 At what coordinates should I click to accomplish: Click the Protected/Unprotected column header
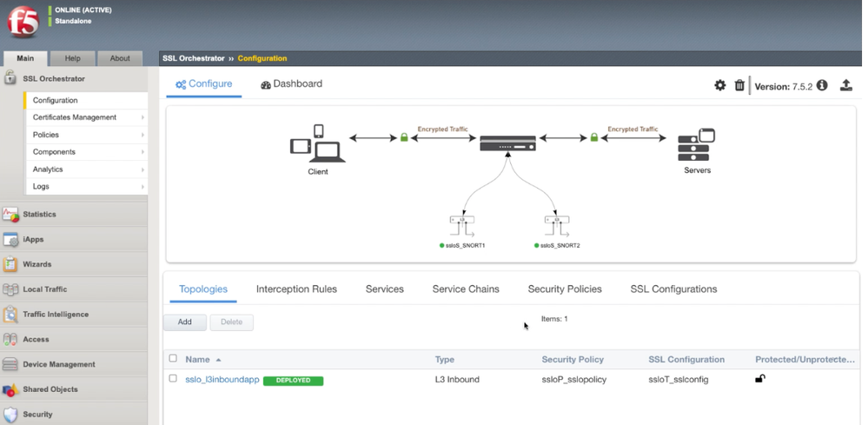click(x=805, y=360)
